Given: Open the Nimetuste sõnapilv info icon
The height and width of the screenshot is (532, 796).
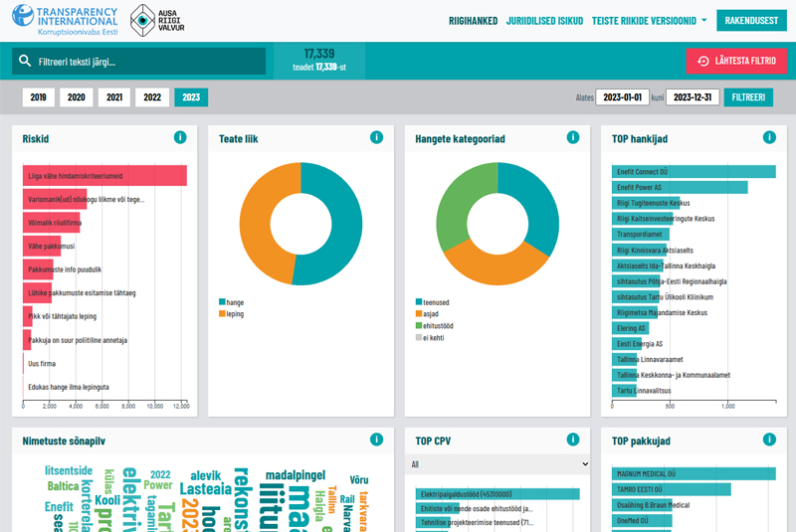Looking at the screenshot, I should tap(377, 440).
